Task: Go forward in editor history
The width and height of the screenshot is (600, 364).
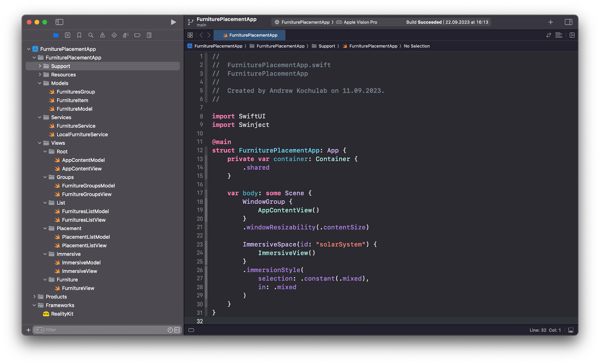Action: pos(209,35)
